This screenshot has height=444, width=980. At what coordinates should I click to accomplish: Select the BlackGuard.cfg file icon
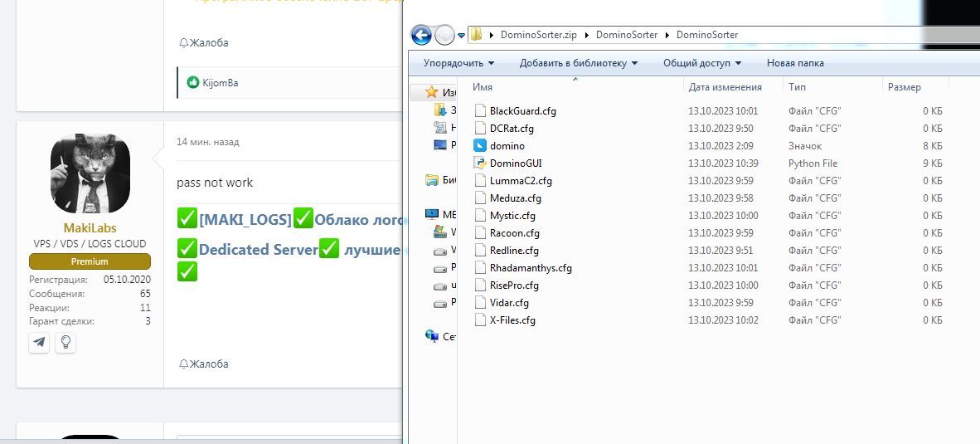tap(480, 110)
